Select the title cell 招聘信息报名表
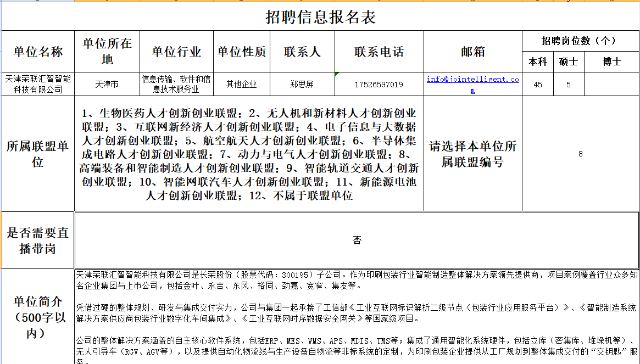The image size is (640, 364). point(320,18)
